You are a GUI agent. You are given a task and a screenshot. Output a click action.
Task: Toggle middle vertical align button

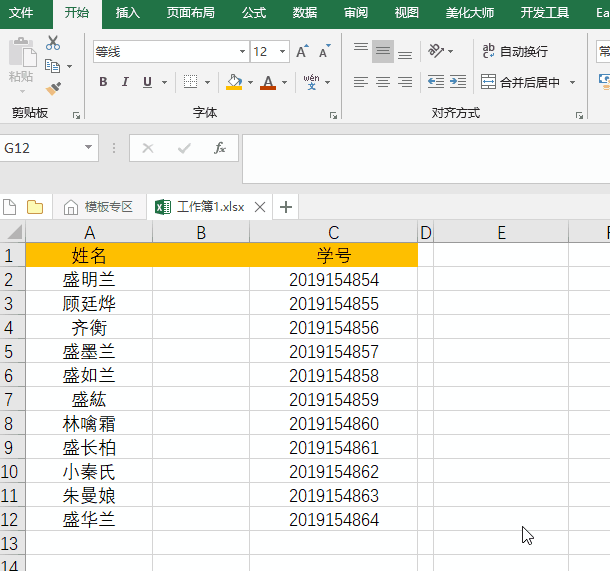383,51
